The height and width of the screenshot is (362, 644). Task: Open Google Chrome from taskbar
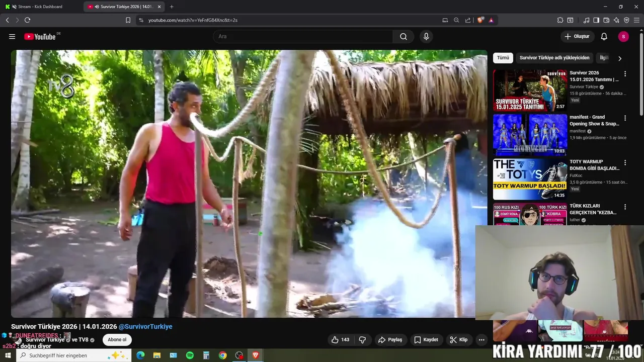click(x=222, y=355)
